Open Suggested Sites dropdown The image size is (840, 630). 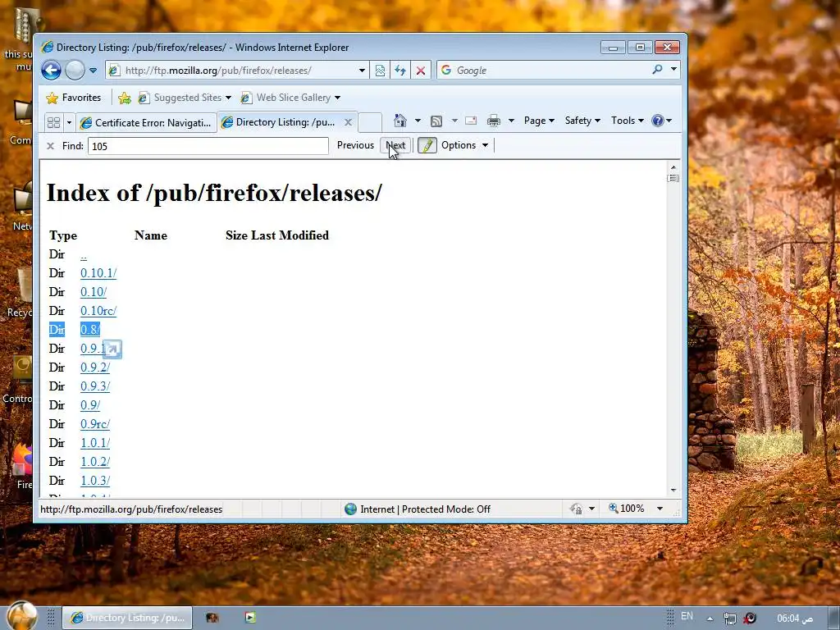tap(185, 98)
